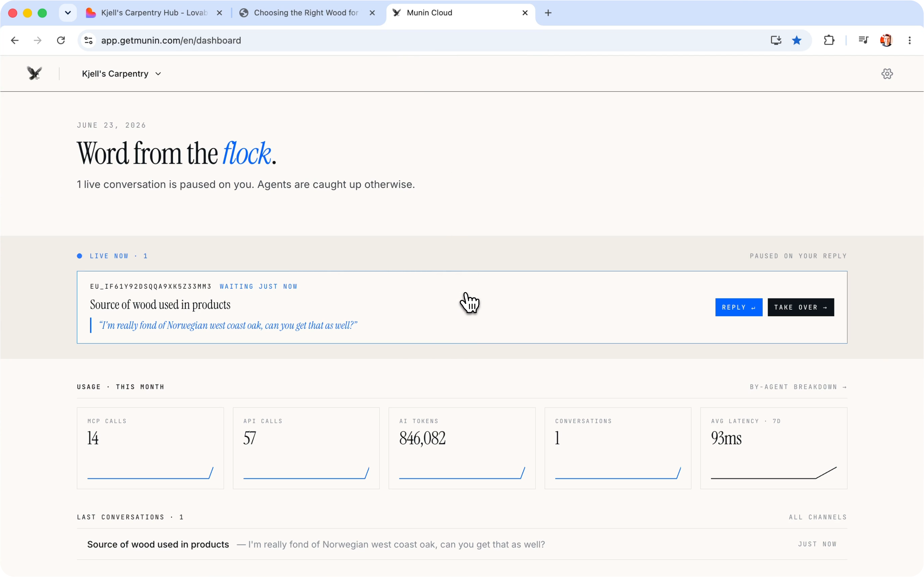Close the Kjell's Carpentry Hub tab
This screenshot has width=924, height=577.
coord(219,13)
